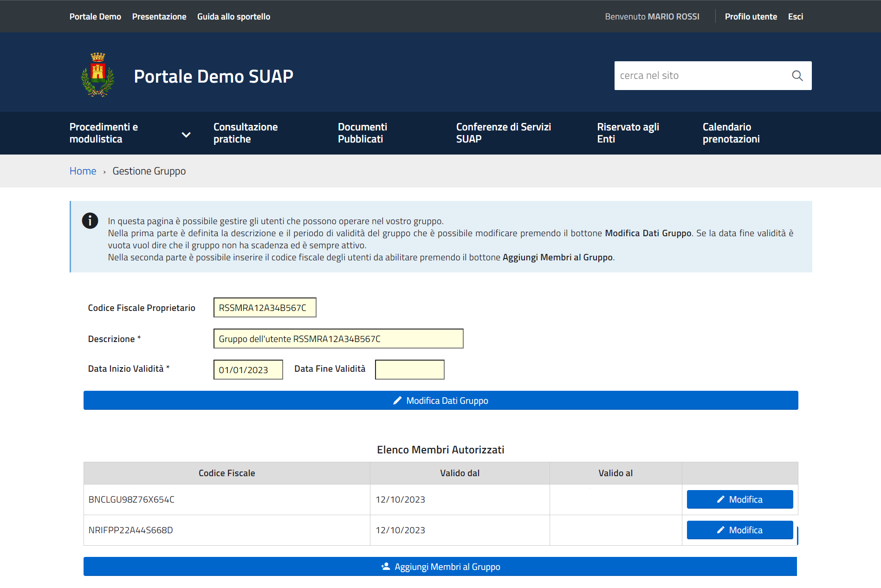Viewport: 881px width, 588px height.
Task: Open Calendario prenotazioni page
Action: pos(731,133)
